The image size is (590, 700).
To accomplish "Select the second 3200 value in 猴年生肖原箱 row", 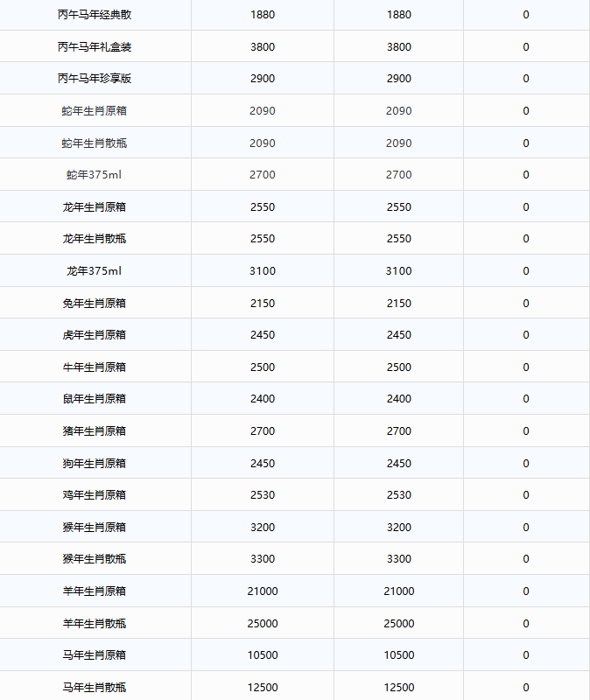I will coord(399,528).
